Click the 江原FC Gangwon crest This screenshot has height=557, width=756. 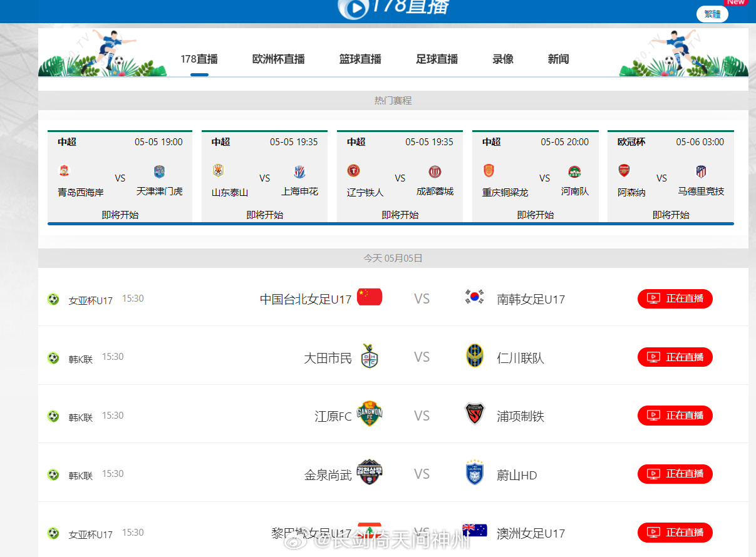click(370, 414)
